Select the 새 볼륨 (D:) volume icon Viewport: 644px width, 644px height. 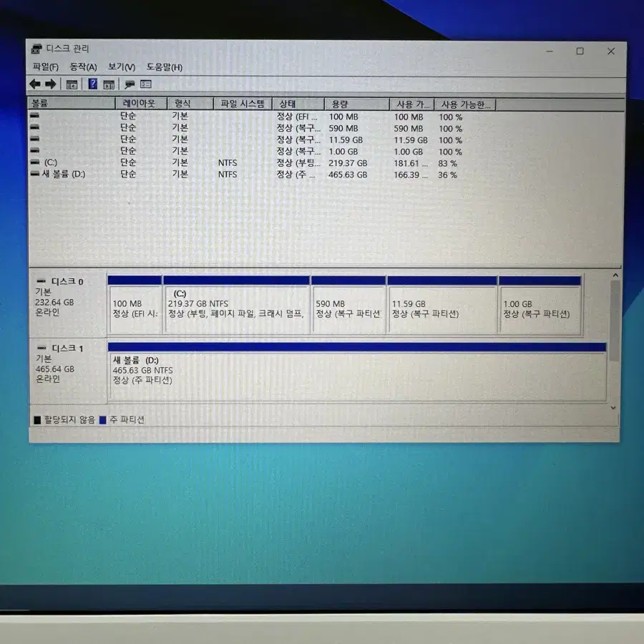click(35, 174)
